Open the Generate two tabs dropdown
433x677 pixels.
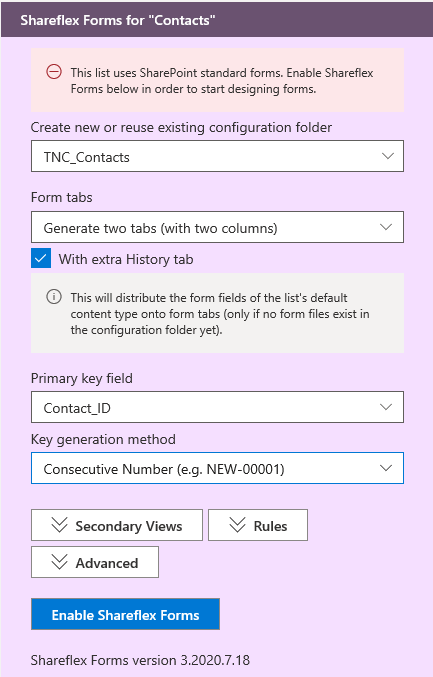(217, 227)
